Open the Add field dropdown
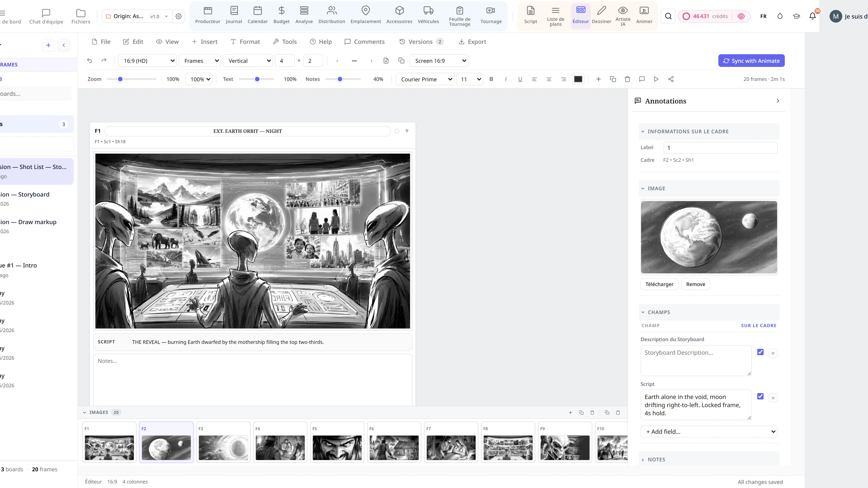The width and height of the screenshot is (868, 488). click(x=709, y=432)
